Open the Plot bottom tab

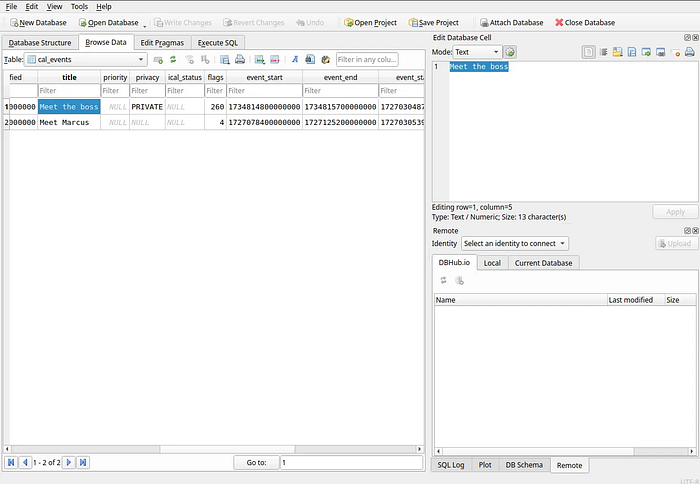click(485, 465)
